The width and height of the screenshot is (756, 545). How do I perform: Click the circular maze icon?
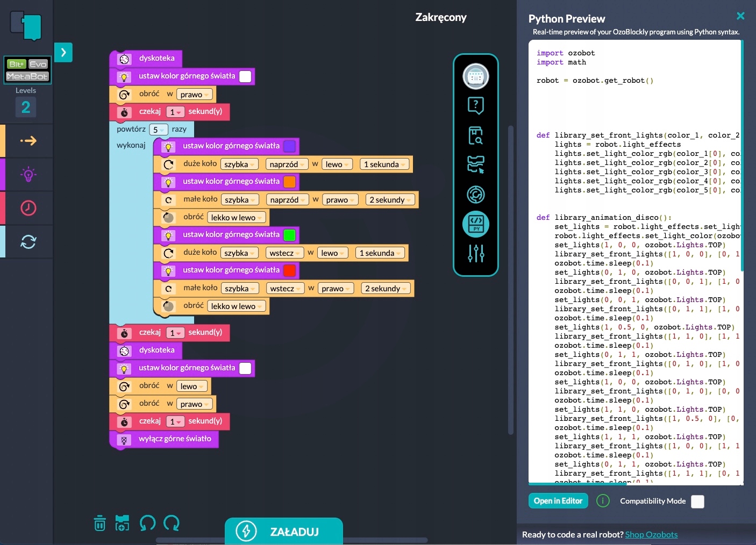click(x=476, y=194)
